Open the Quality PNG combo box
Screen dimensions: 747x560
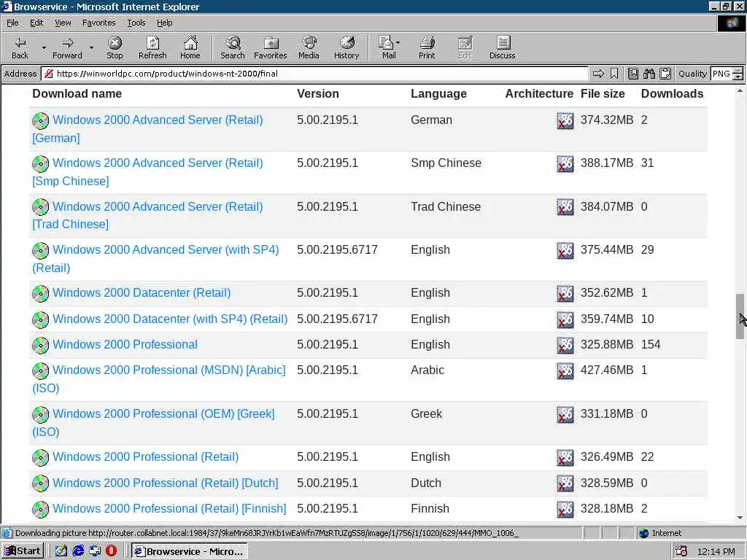click(726, 74)
